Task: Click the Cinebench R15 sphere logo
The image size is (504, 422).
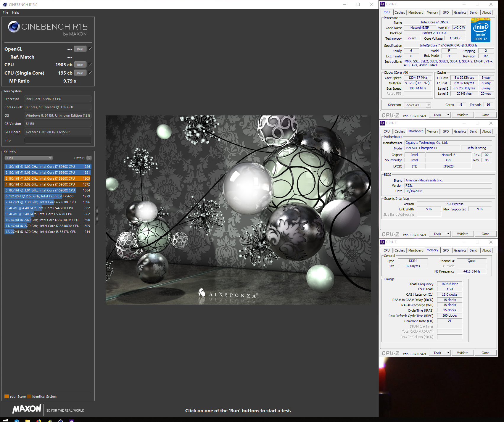Action: 14,27
